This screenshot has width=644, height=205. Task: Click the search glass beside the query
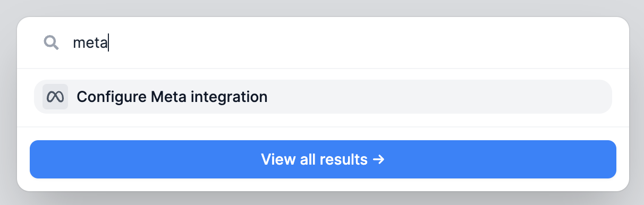(x=51, y=42)
